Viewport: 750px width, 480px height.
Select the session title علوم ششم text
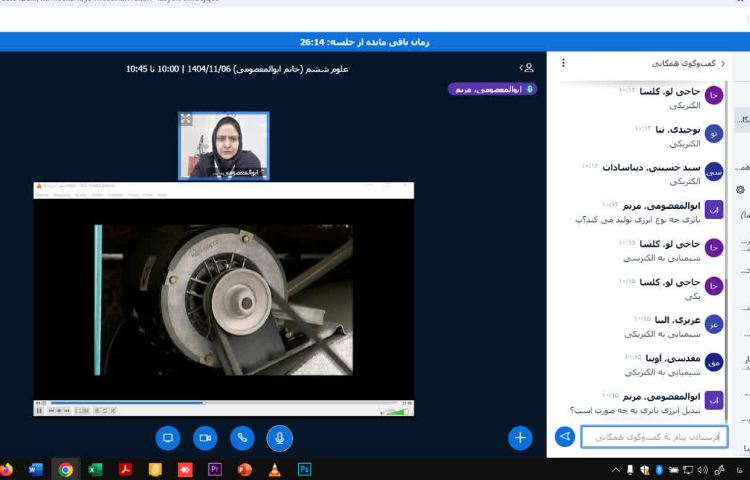pyautogui.click(x=237, y=69)
